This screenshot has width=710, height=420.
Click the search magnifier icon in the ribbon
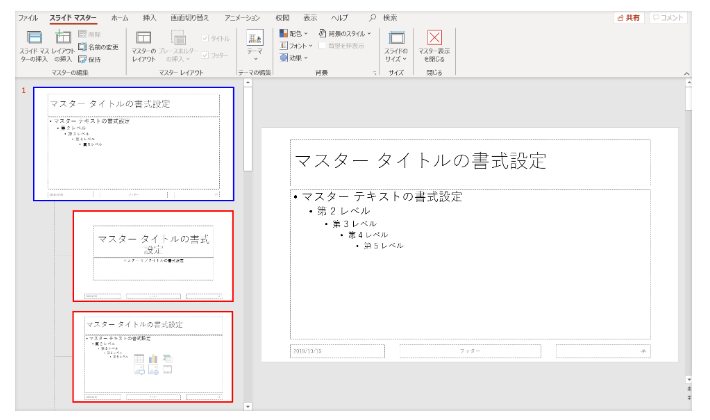[x=373, y=18]
